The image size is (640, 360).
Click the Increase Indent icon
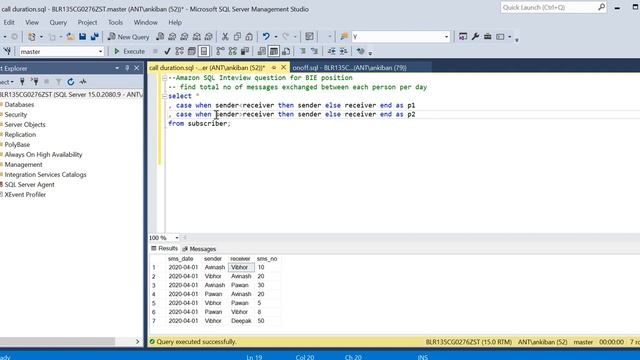[x=344, y=51]
